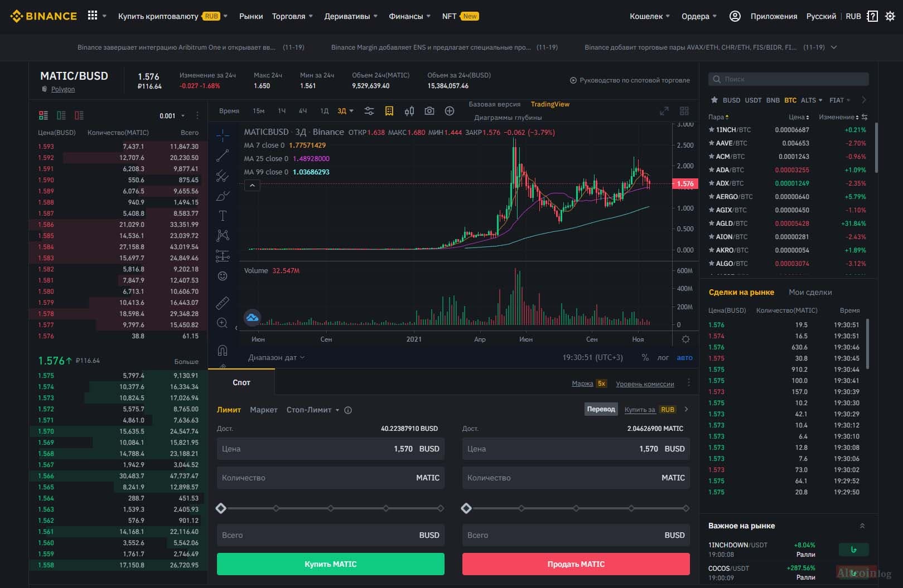Open the Диапазон дат dropdown
Screen dimensions: 903x588
pyautogui.click(x=277, y=357)
